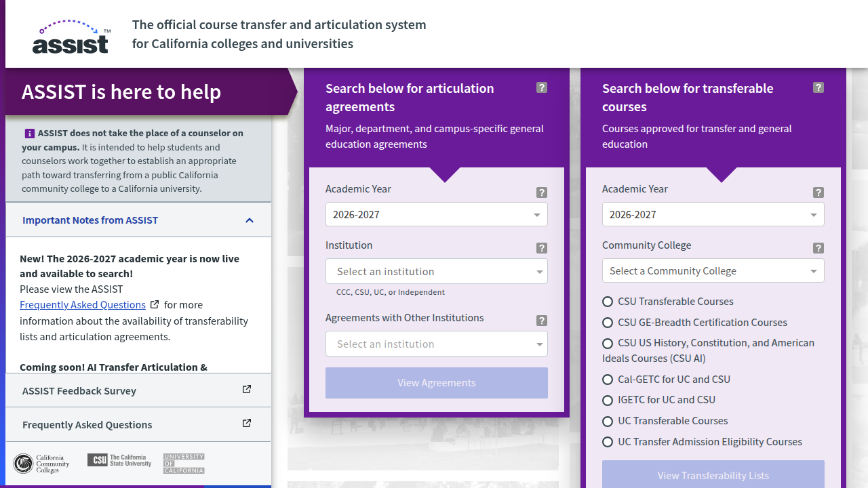Click 'New! The 2026-2027 academic year' notice text
The image size is (868, 488).
pyautogui.click(x=130, y=266)
